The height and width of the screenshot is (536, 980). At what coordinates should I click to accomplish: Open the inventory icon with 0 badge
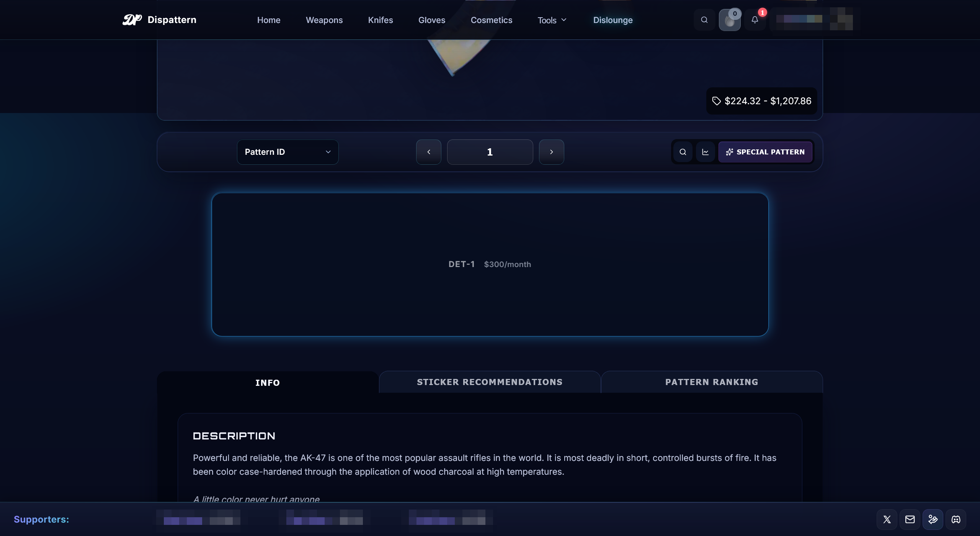tap(730, 20)
